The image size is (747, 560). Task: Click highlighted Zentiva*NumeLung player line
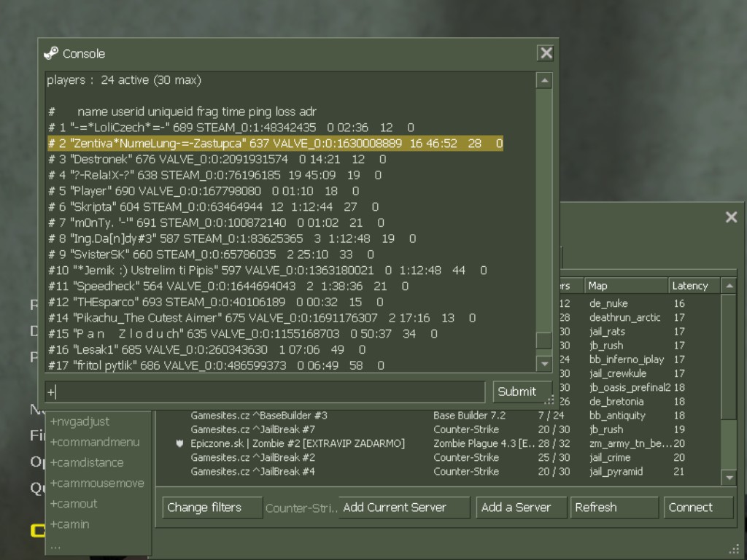click(275, 144)
